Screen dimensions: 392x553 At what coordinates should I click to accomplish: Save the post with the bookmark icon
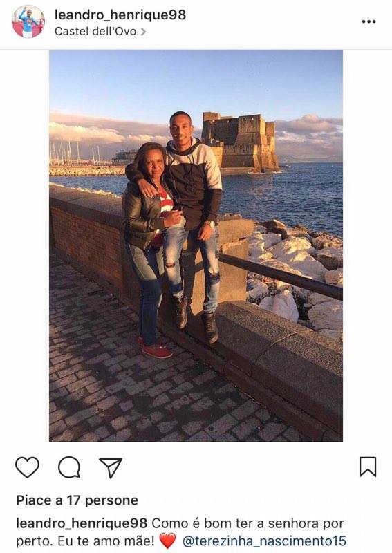(368, 467)
